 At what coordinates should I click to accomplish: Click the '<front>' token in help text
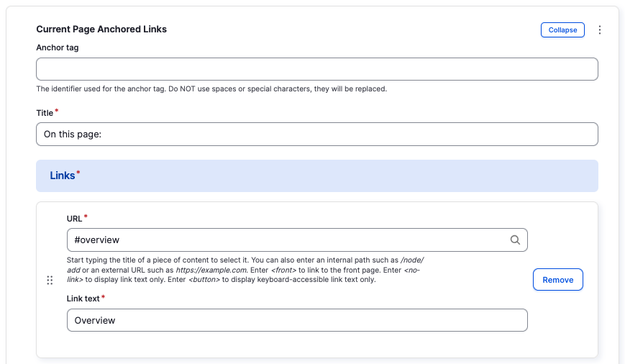(285, 270)
